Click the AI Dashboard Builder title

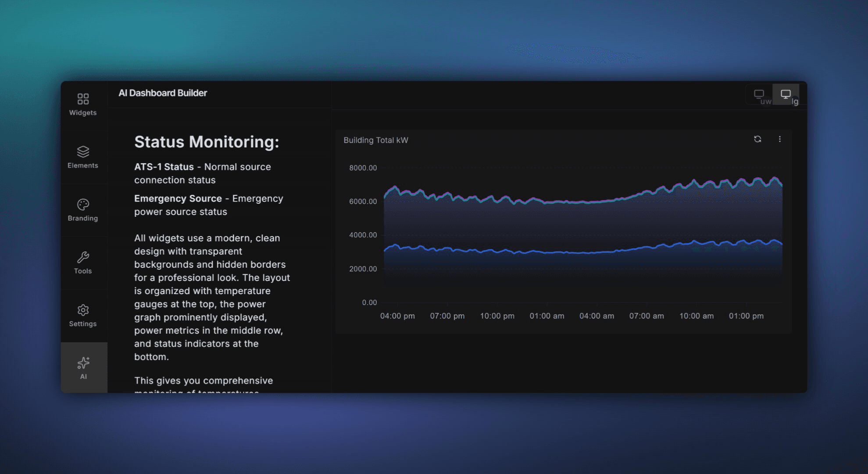163,93
